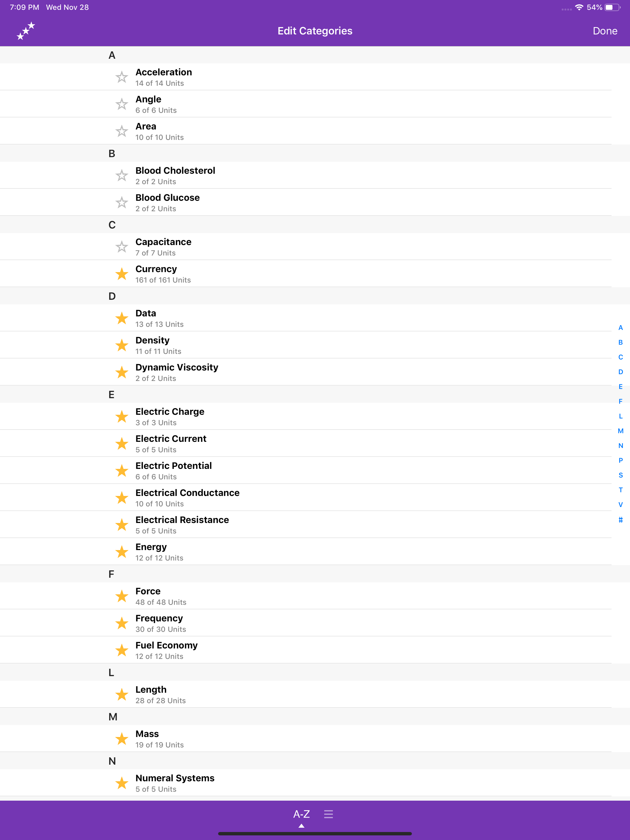Select index letter P
Screen dimensions: 630x840
pyautogui.click(x=620, y=461)
